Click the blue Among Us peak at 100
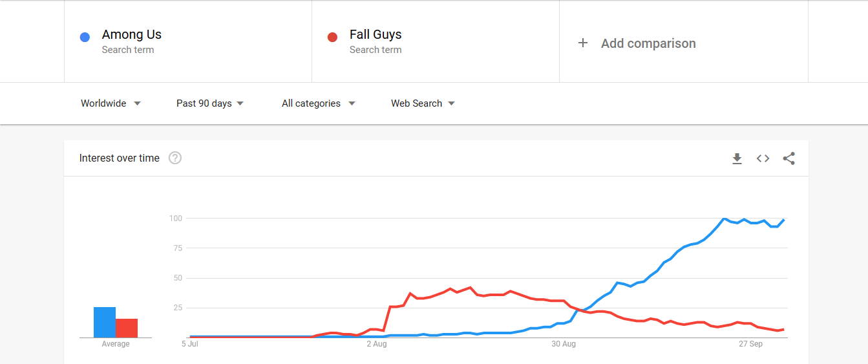 click(724, 219)
